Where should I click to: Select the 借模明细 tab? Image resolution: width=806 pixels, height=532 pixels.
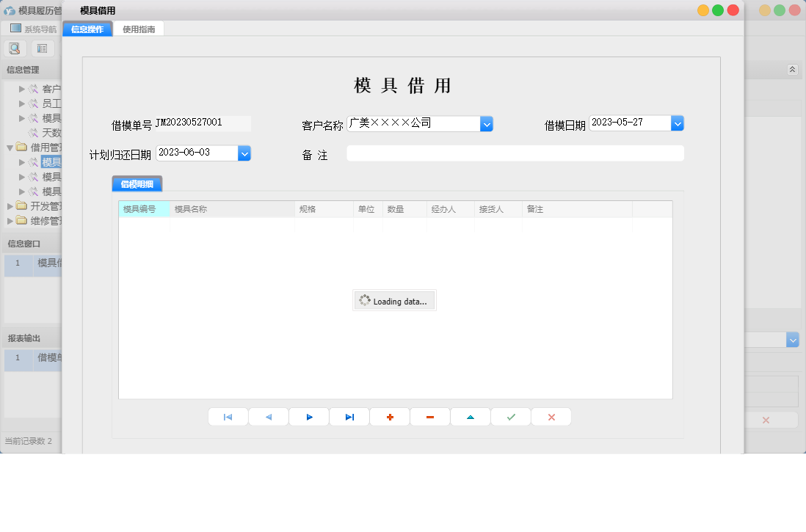[x=138, y=183]
